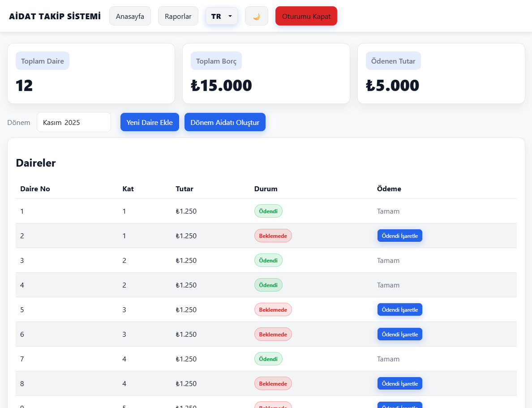Viewport: 532px width, 408px height.
Task: Click the Durum column header
Action: 266,189
